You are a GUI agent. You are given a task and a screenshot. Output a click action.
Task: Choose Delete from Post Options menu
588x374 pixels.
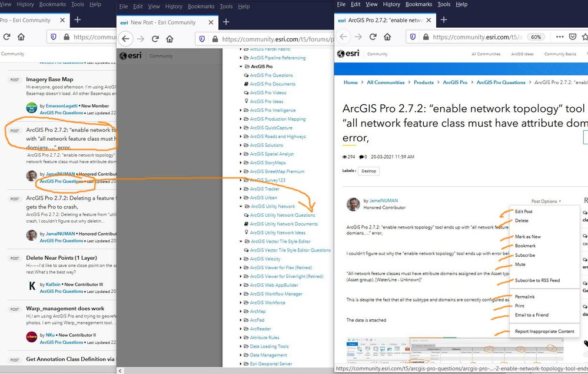(521, 221)
